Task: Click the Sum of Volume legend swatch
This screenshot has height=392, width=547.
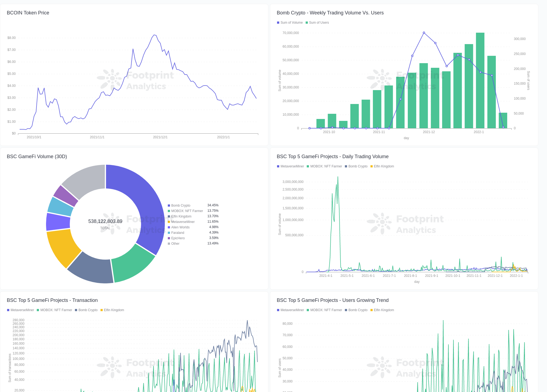Action: tap(278, 23)
